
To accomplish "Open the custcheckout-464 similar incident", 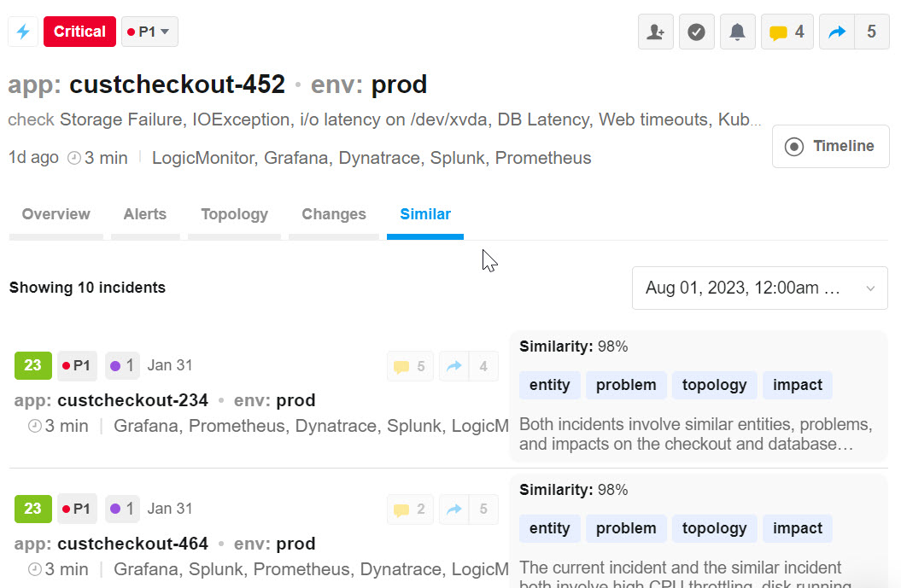I will [132, 544].
